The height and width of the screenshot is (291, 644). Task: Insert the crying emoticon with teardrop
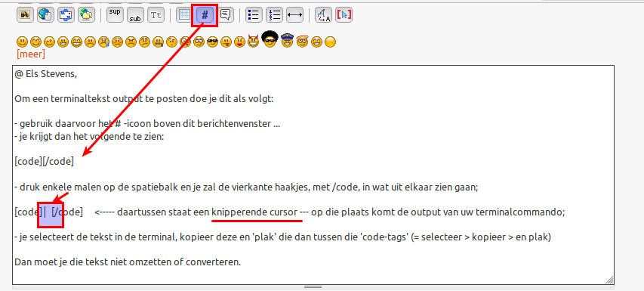click(x=103, y=42)
